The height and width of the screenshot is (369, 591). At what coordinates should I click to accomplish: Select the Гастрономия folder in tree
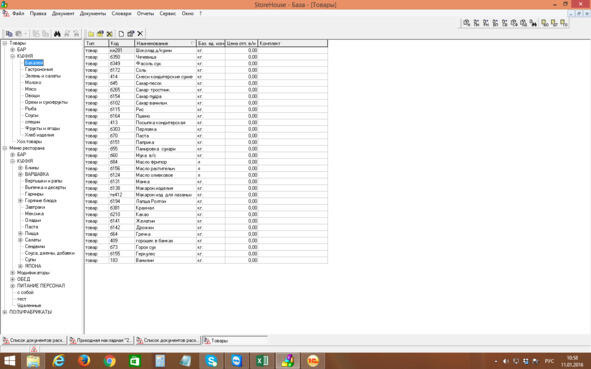pyautogui.click(x=39, y=69)
